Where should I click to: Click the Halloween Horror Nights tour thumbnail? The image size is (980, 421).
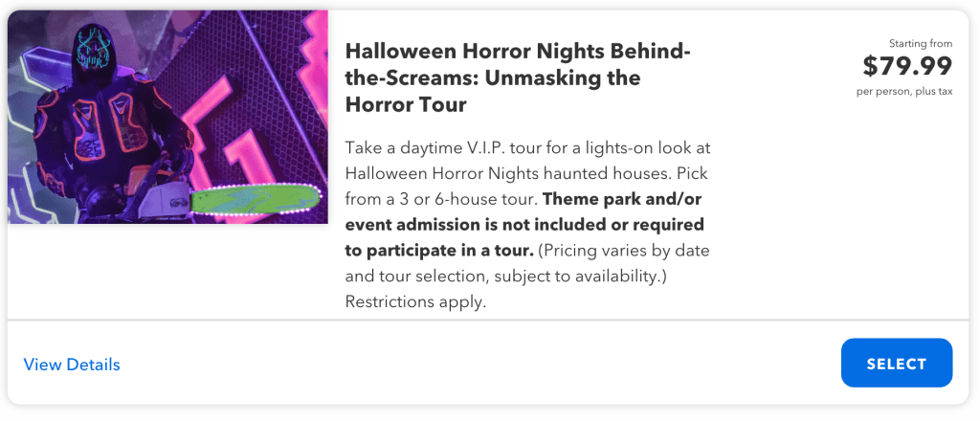click(x=168, y=118)
